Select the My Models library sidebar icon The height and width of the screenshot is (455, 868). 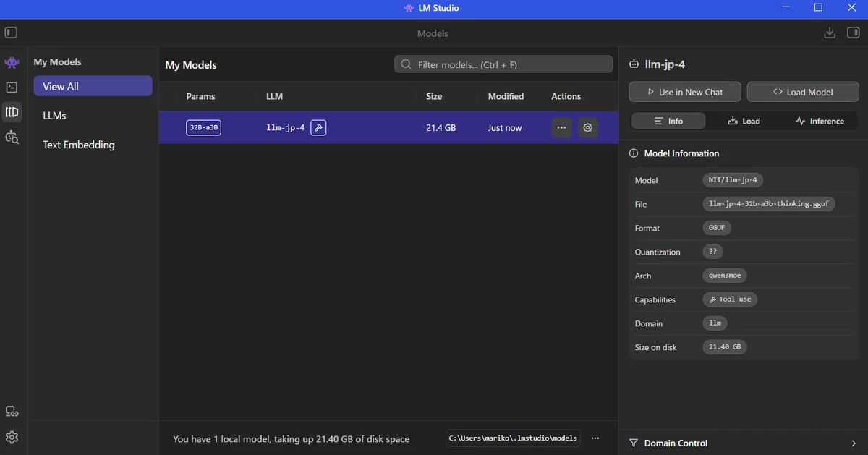coord(12,112)
